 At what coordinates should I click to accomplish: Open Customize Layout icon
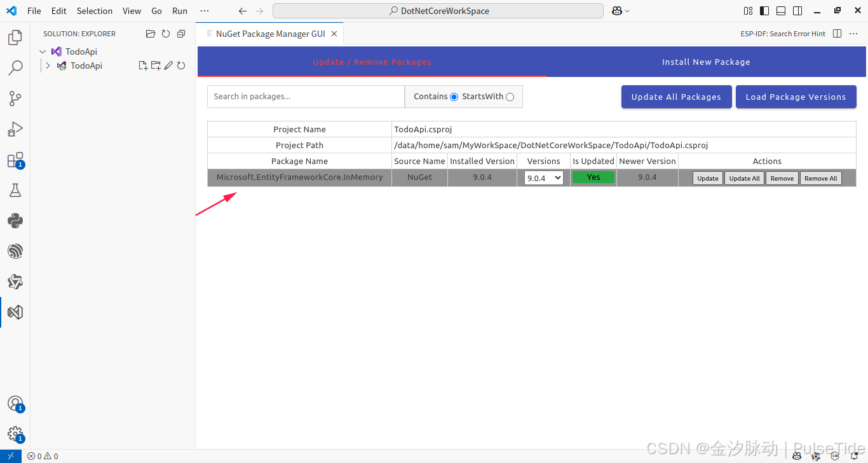[x=749, y=11]
